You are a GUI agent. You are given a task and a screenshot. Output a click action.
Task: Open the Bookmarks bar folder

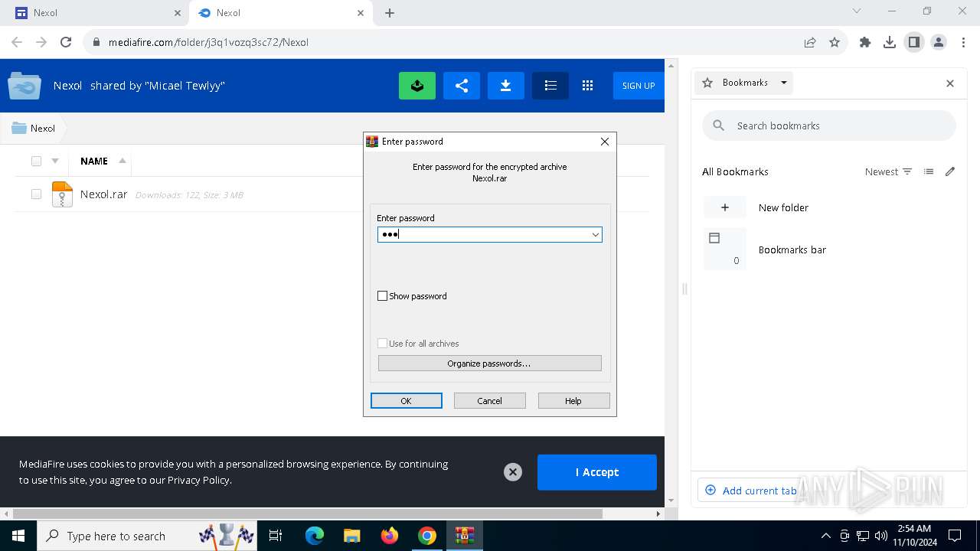(x=829, y=249)
